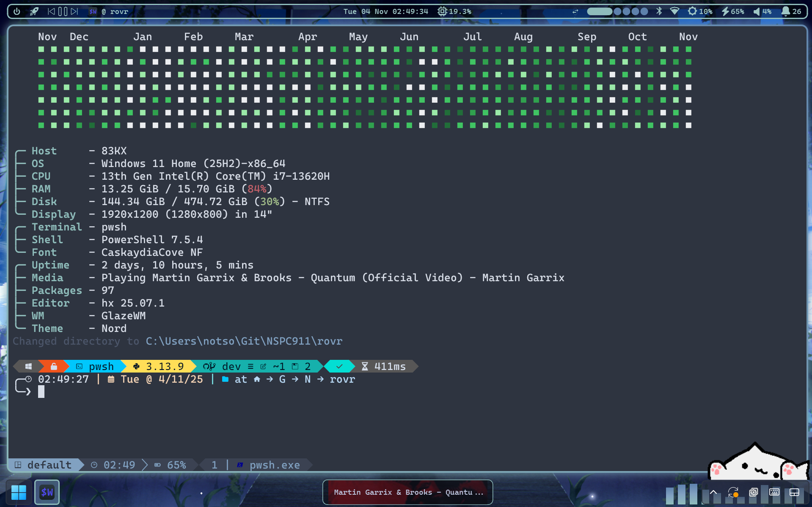Screen dimensions: 812x507
Task: Expand the hidden icons tray with the chevron
Action: [x=713, y=492]
